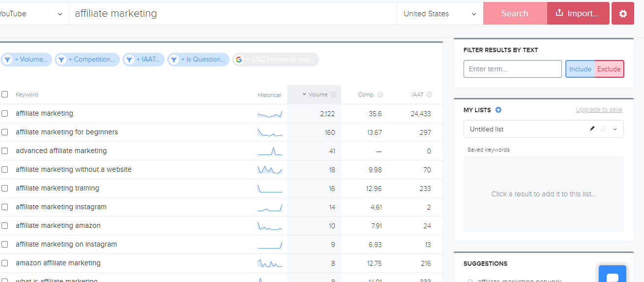Toggle the select-all keywords checkbox

point(5,94)
